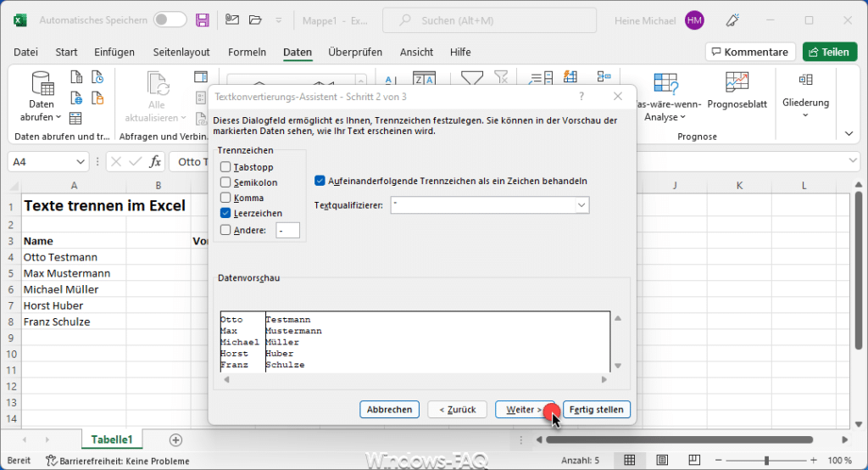Click the Fertig stellen button
868x470 pixels.
pos(596,410)
